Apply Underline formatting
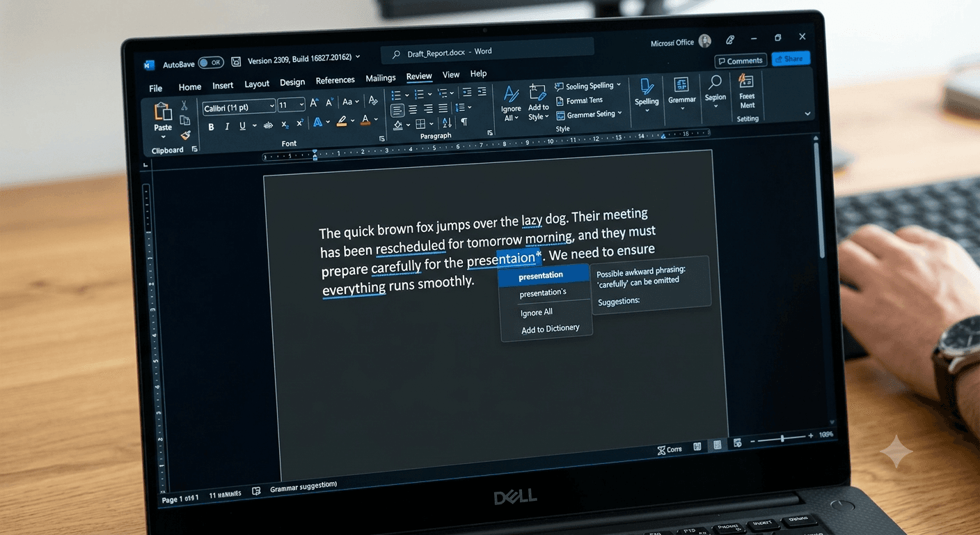The height and width of the screenshot is (535, 980). pos(242,126)
